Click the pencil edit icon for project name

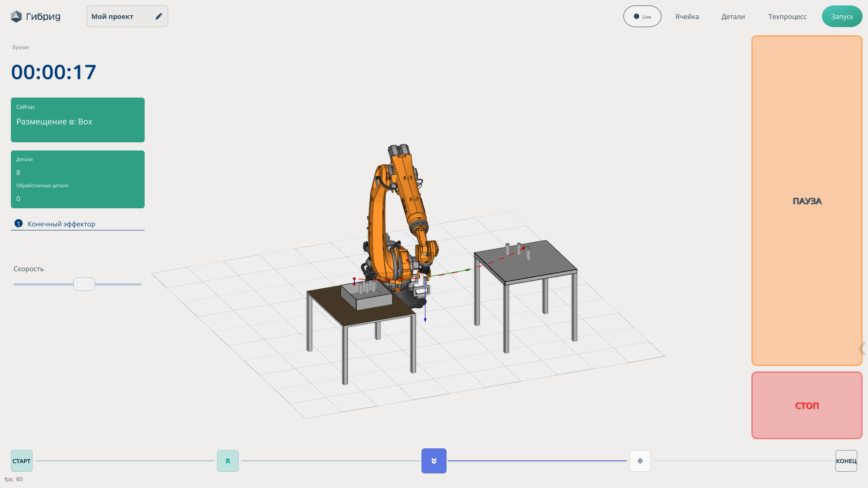click(x=159, y=16)
